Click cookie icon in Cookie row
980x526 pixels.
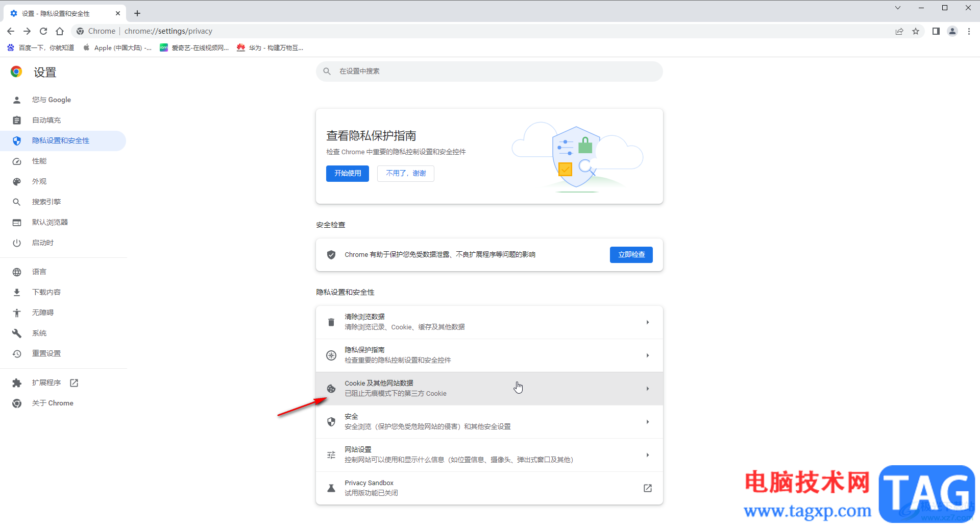click(331, 389)
